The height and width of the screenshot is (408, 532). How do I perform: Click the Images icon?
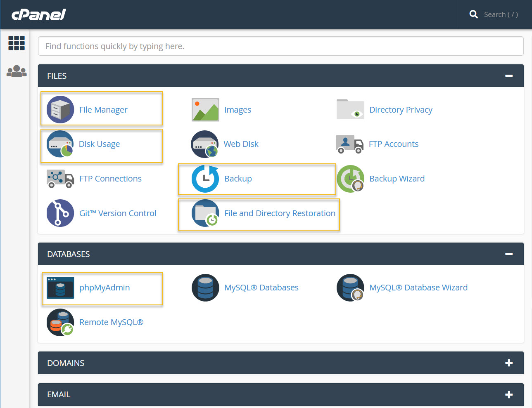[x=205, y=110]
